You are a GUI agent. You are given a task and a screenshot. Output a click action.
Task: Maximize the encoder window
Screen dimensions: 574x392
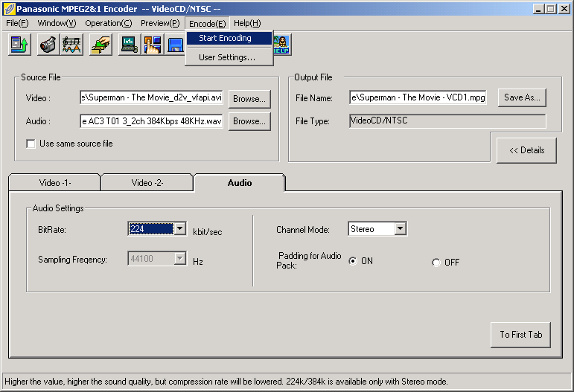point(550,9)
